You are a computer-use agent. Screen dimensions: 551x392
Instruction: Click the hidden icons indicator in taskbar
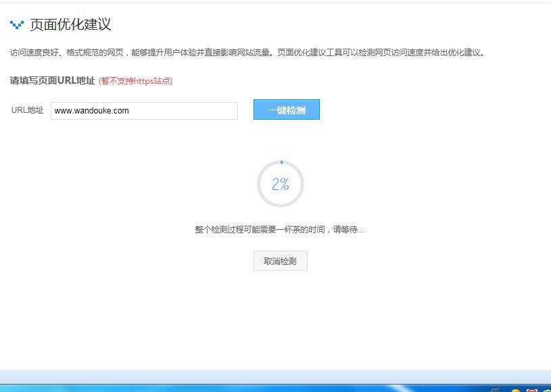[495, 391]
